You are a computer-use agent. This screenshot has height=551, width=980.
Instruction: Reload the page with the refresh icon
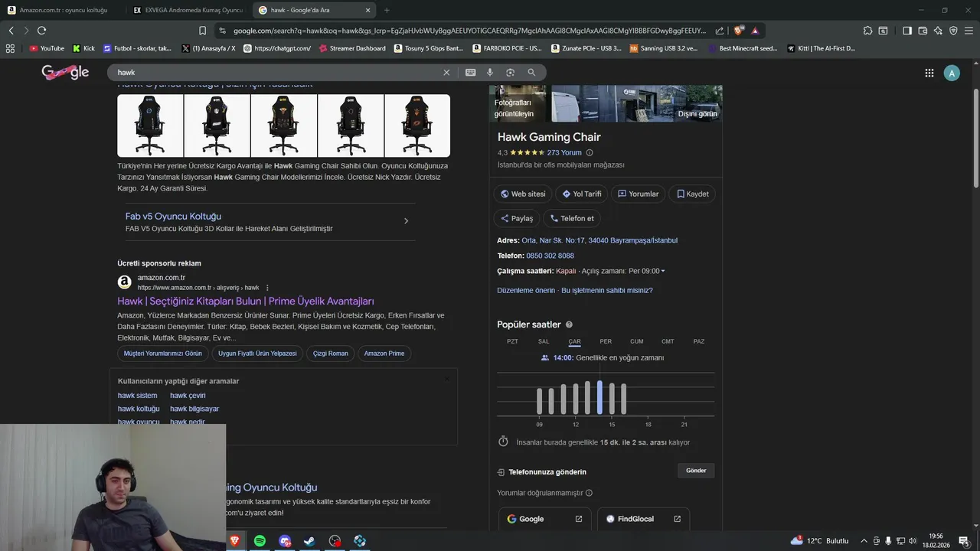[41, 31]
